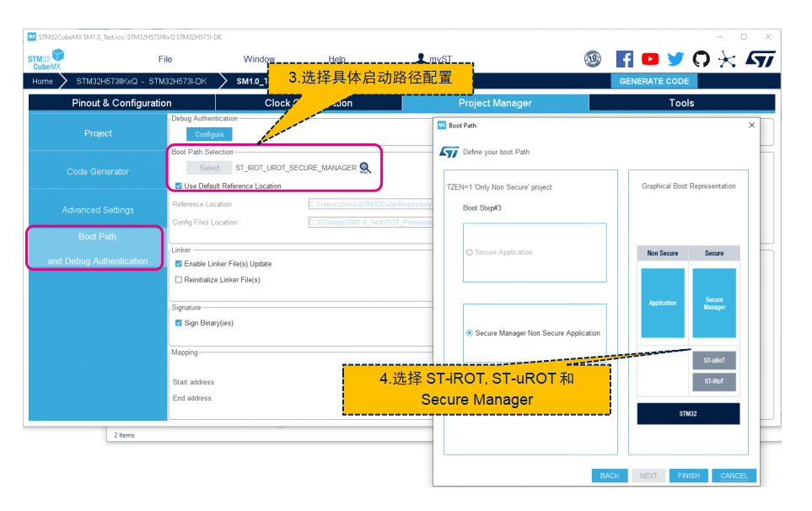The image size is (812, 511).
Task: Click the Application block in boot diagram
Action: [663, 303]
